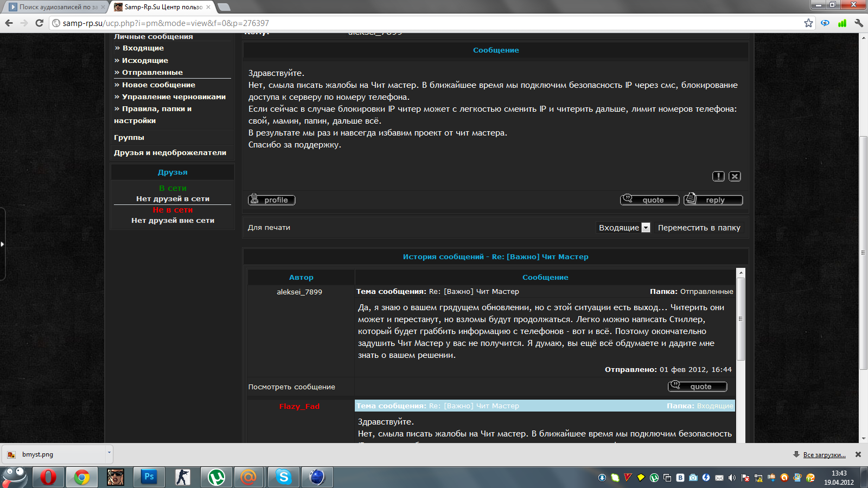Open Skype from the taskbar
This screenshot has width=868, height=488.
pos(283,477)
